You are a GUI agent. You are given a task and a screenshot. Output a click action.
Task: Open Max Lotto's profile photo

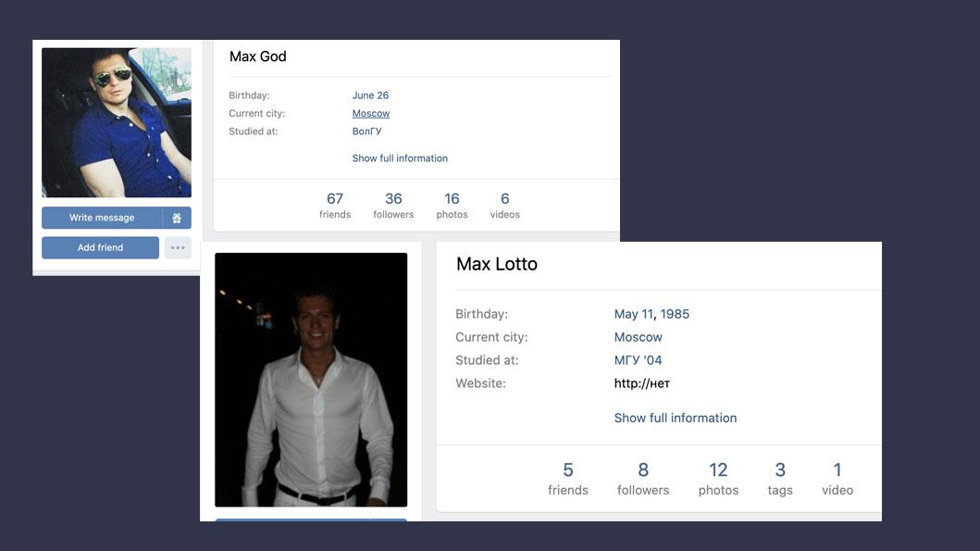tap(311, 380)
